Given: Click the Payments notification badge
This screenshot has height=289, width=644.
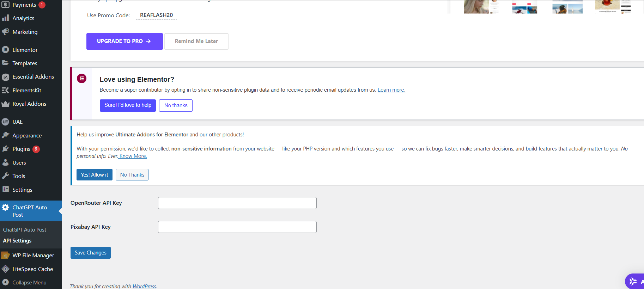Looking at the screenshot, I should [x=42, y=5].
